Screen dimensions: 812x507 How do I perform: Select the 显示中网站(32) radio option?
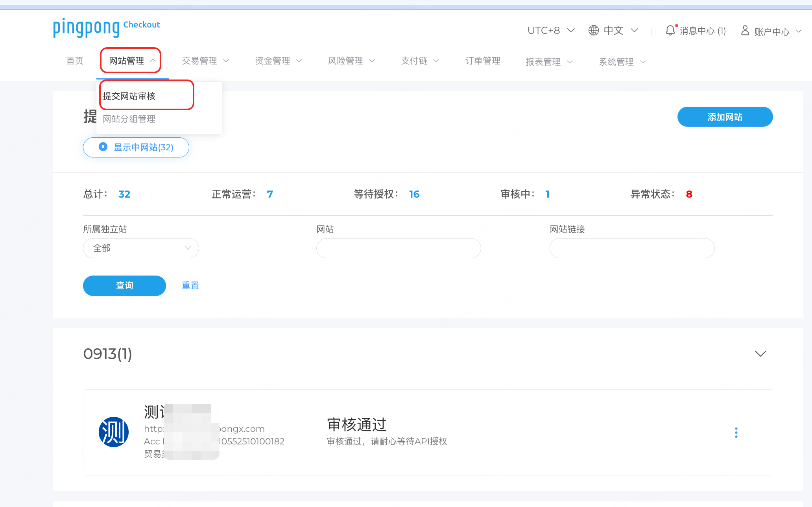(x=136, y=147)
